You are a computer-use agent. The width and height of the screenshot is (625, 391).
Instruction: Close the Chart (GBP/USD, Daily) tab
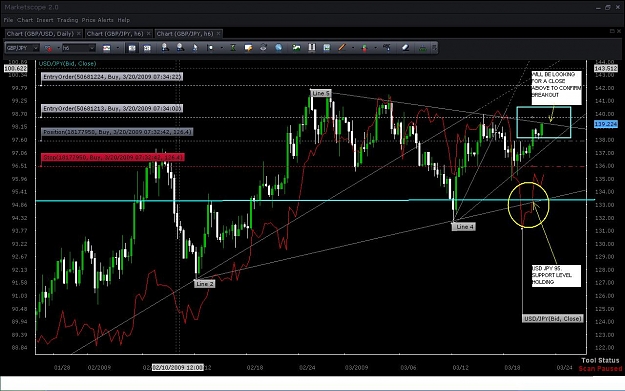pos(79,34)
